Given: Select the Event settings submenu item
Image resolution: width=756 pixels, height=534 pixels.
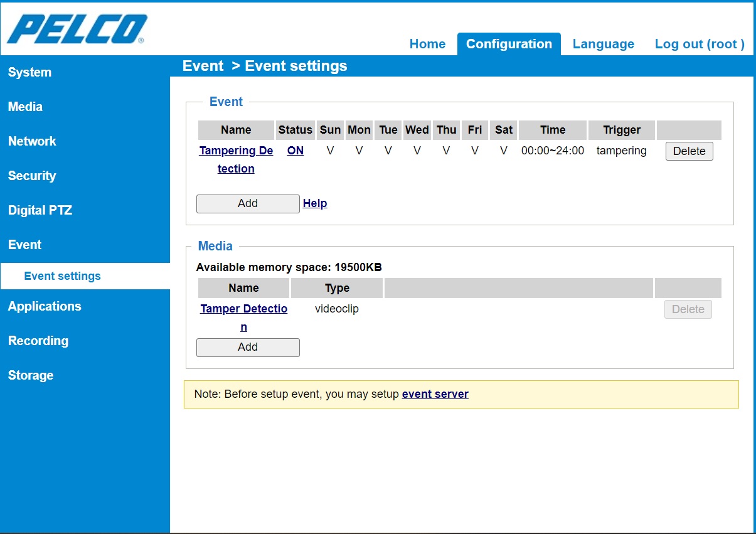Looking at the screenshot, I should 62,276.
